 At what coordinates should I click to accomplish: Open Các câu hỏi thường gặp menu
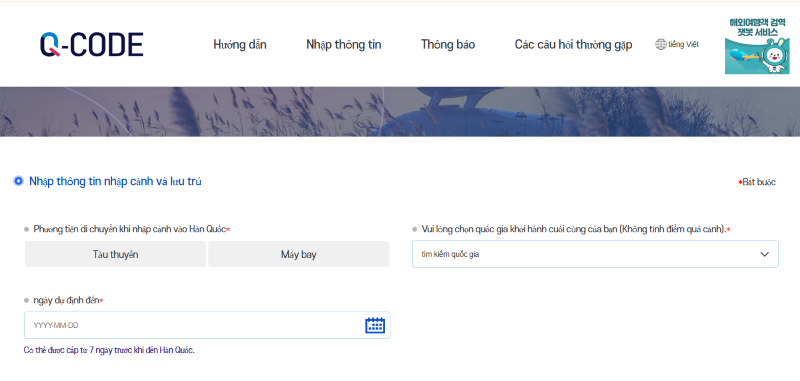pos(573,45)
